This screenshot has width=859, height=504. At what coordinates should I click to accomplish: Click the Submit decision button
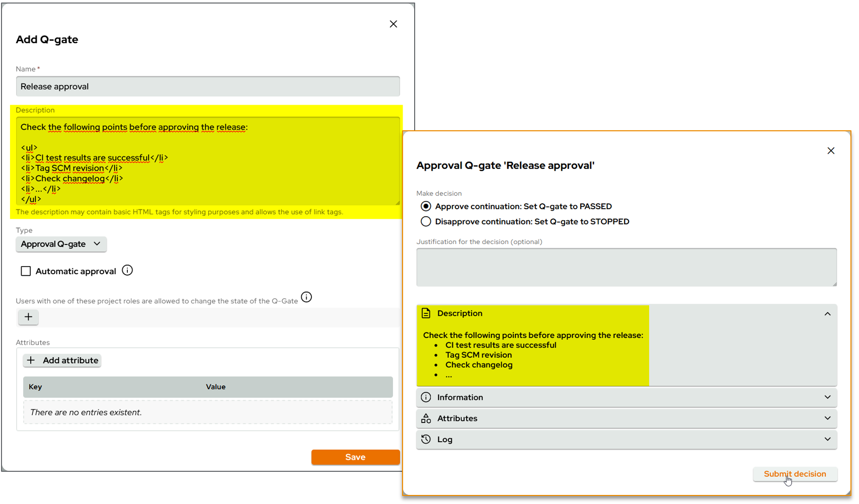pos(795,474)
